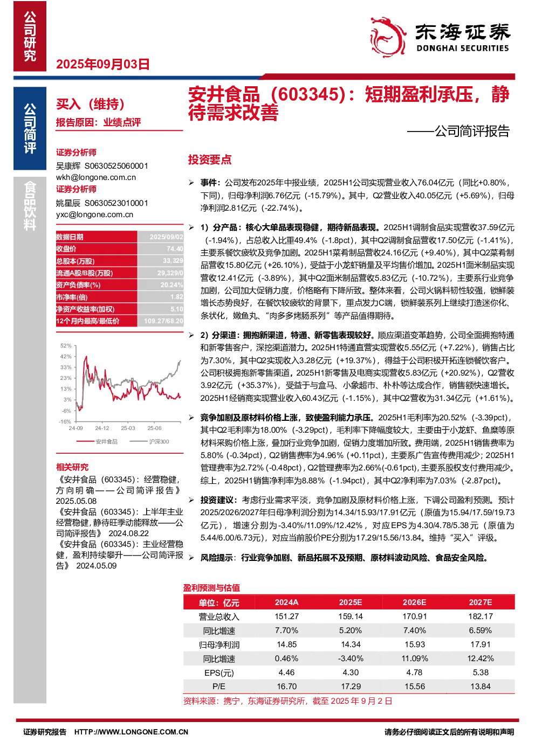Click the footer disclaimer 请务必仔细阅读正文后的所有说明和声明

pyautogui.click(x=449, y=732)
